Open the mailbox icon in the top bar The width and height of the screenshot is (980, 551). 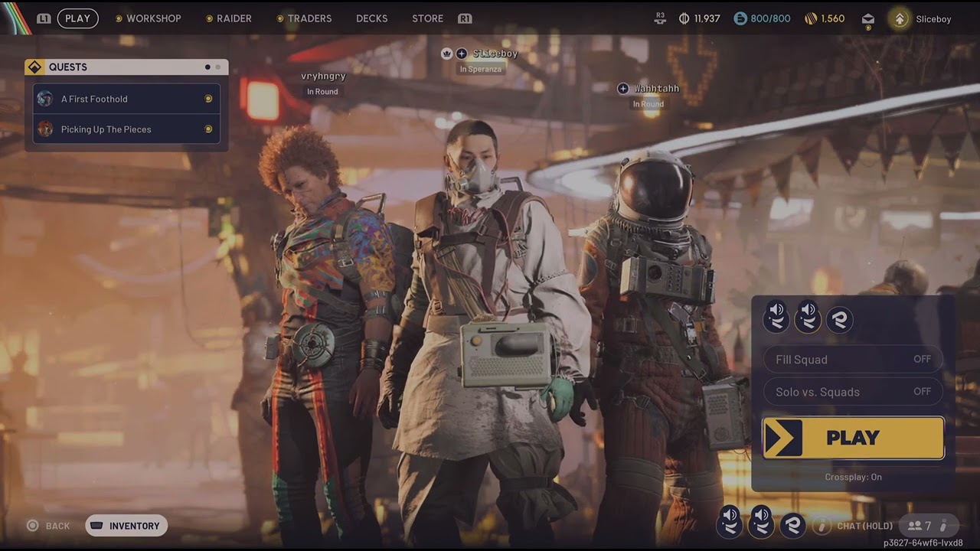(x=868, y=19)
